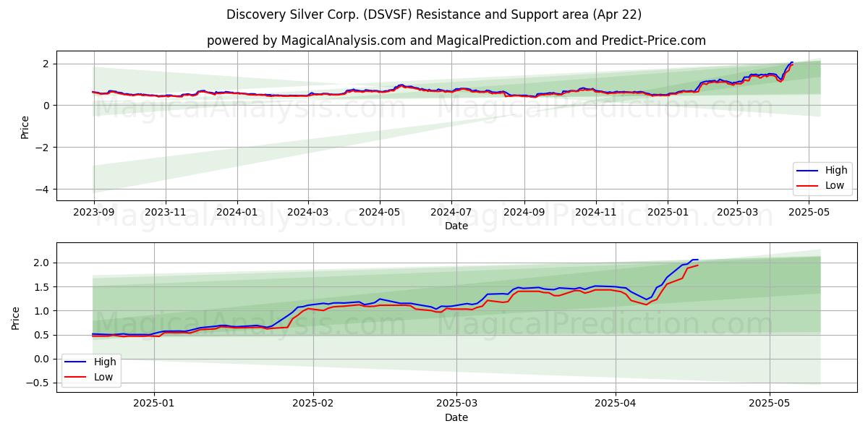Screen dimensions: 868x434
Task: Click the '2025-05' tick label in lower chart
Action: tap(770, 404)
